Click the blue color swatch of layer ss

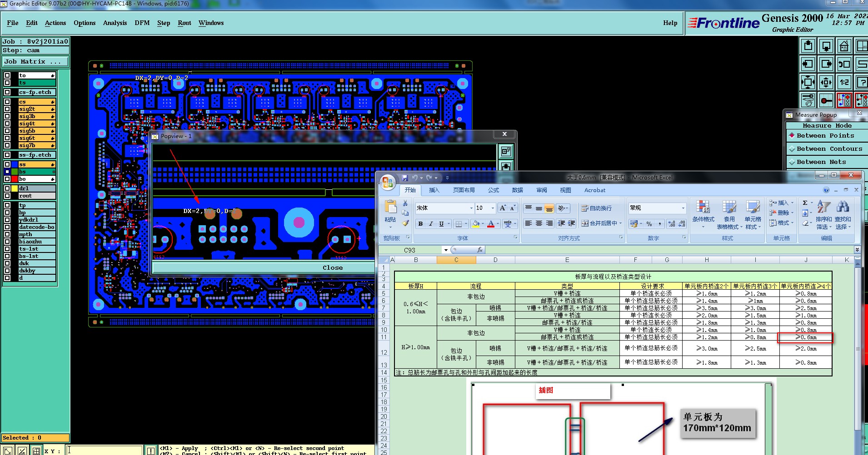(x=15, y=164)
